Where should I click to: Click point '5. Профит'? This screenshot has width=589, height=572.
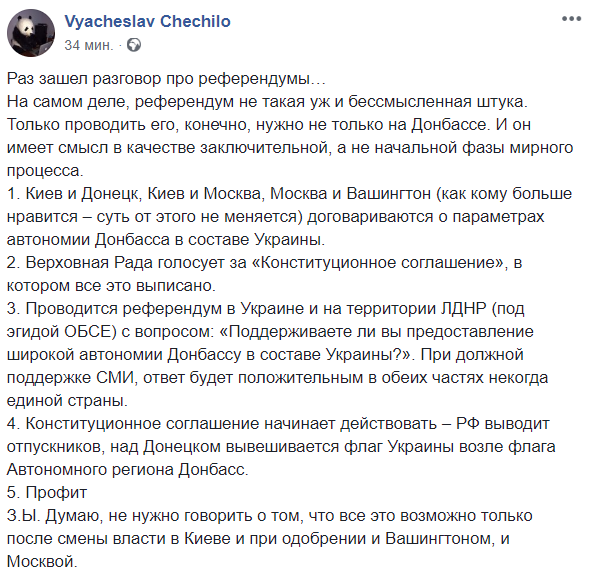[x=47, y=493]
